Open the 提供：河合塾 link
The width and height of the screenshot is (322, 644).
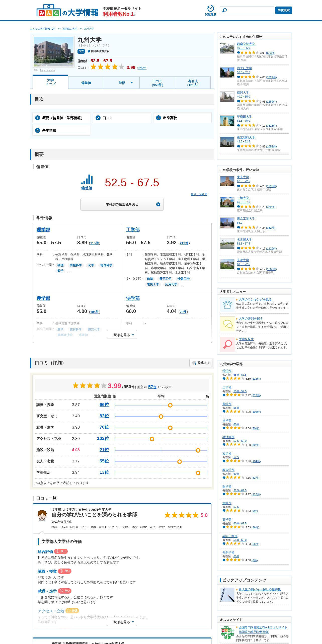pyautogui.click(x=199, y=194)
